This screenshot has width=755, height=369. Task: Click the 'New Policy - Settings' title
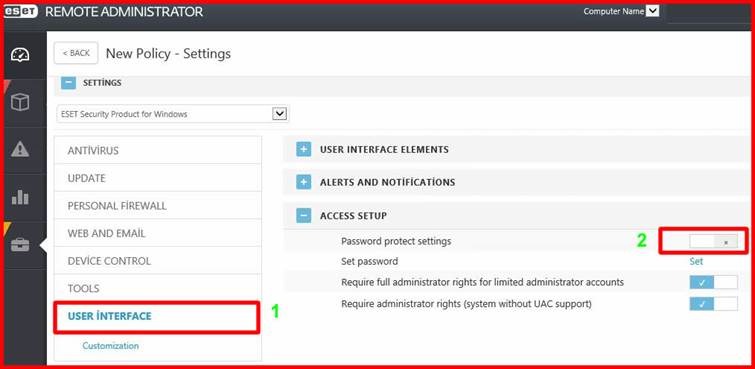[168, 53]
